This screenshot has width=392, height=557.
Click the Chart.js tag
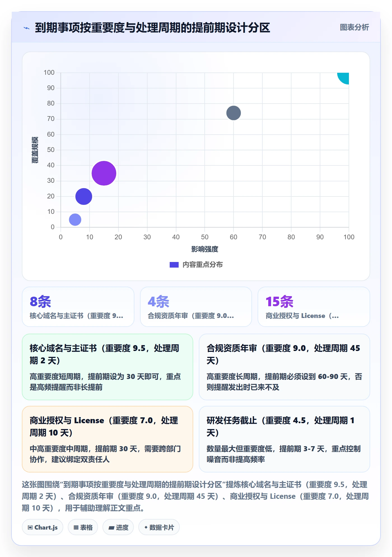pyautogui.click(x=43, y=527)
